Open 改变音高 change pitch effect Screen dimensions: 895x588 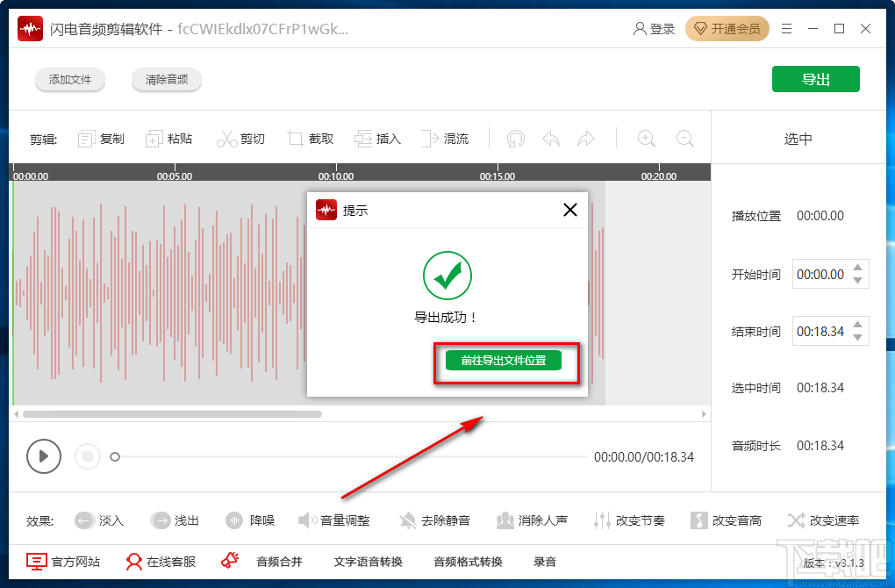[726, 520]
